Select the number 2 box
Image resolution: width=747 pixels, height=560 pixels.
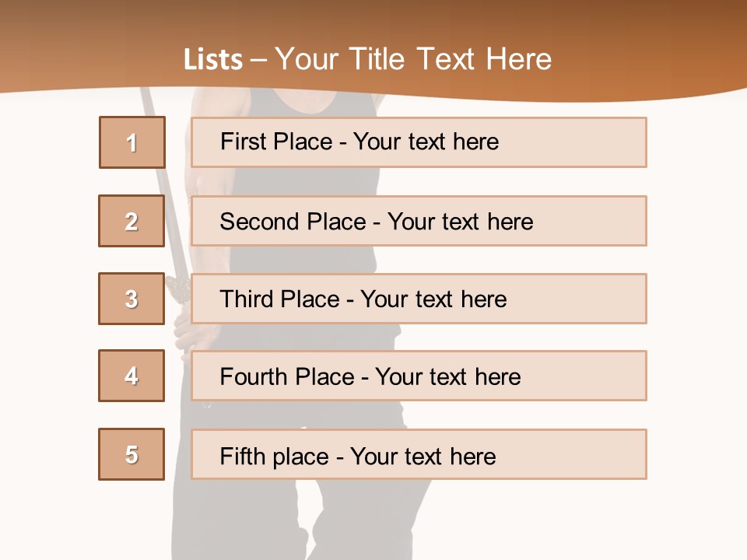[x=132, y=221]
